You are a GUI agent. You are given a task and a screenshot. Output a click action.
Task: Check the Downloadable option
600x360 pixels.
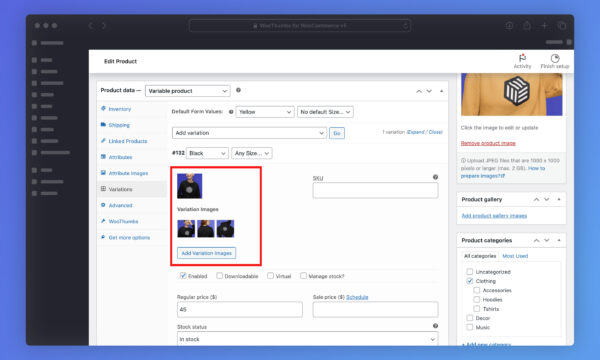pos(220,275)
